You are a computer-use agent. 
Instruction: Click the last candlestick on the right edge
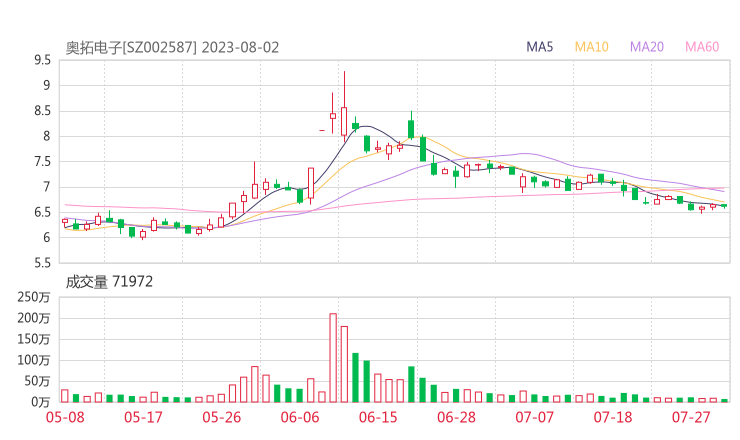coord(724,206)
